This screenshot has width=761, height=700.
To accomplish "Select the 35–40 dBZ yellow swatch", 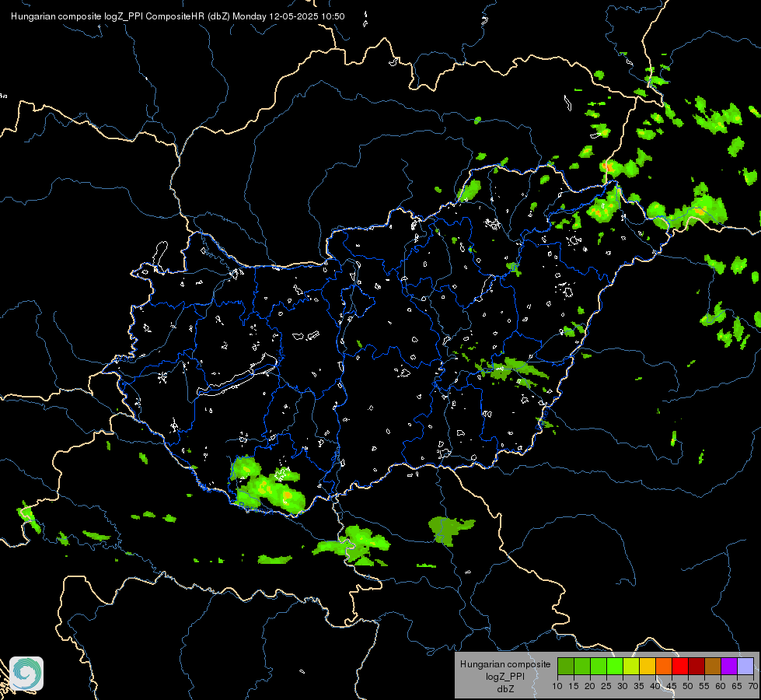I will point(648,666).
